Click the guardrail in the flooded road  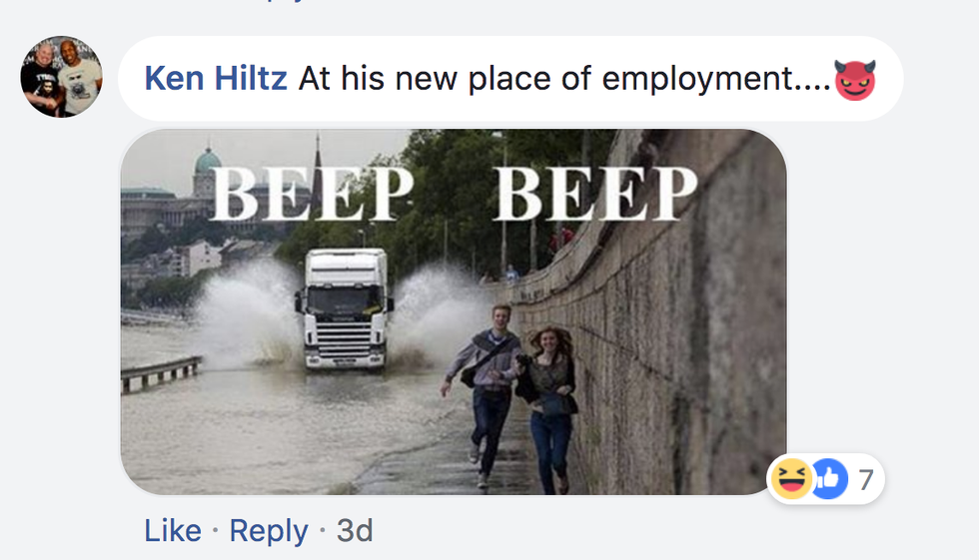(x=161, y=373)
